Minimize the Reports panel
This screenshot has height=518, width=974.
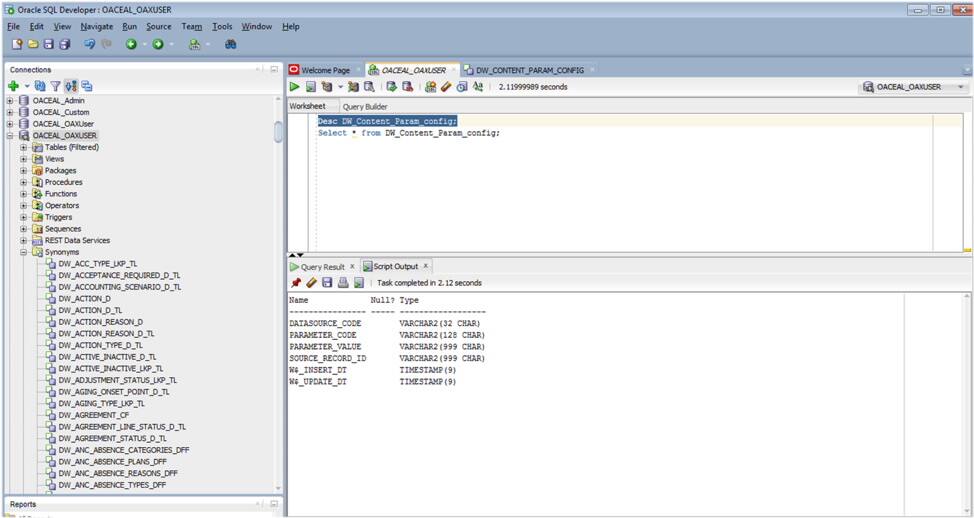[274, 504]
